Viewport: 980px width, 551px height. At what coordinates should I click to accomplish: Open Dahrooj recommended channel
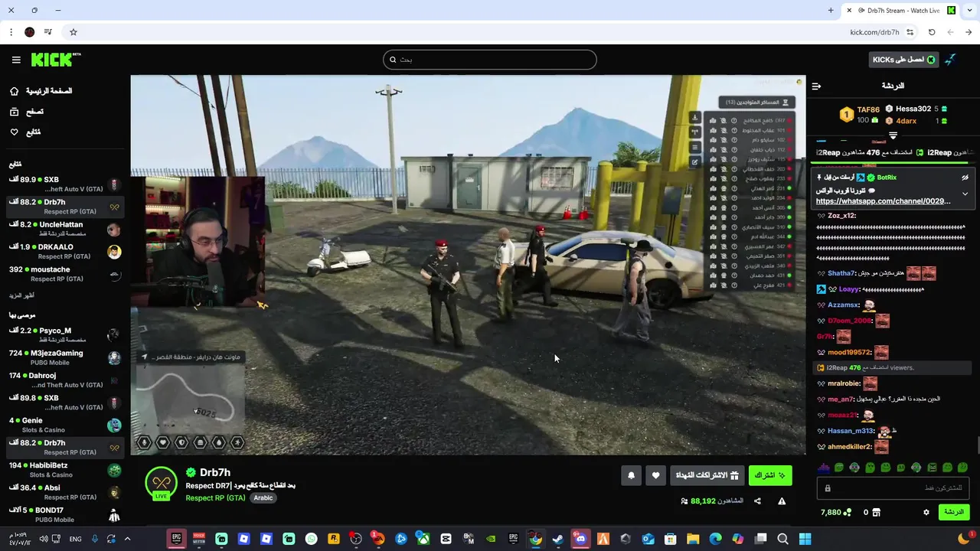tap(64, 380)
